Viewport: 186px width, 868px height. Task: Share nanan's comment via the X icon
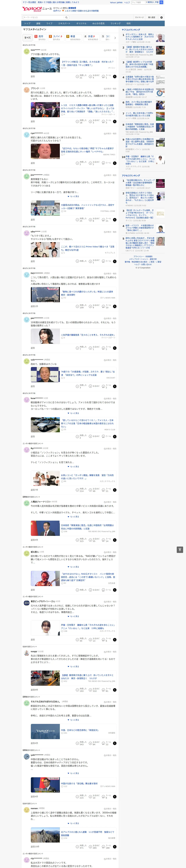pyautogui.click(x=115, y=846)
